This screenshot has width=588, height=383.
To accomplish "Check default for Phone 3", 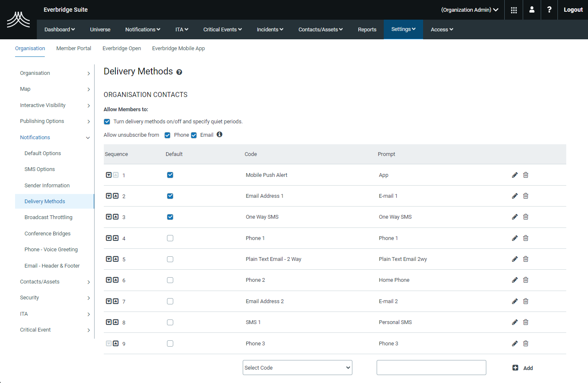I will pos(170,343).
